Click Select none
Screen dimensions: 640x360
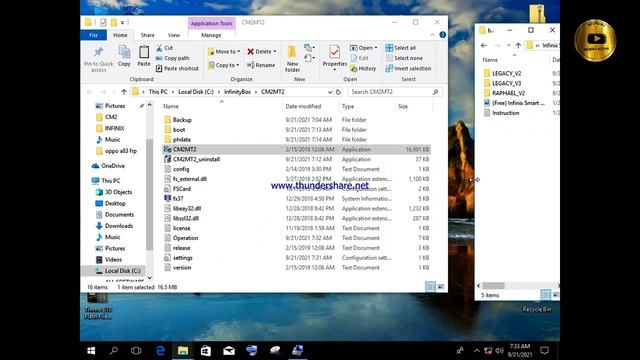(404, 58)
